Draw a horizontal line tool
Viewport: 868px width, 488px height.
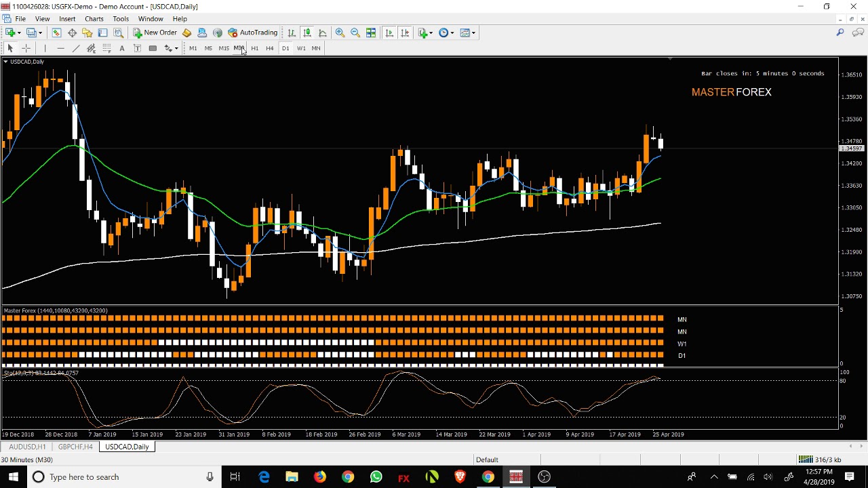click(x=60, y=48)
